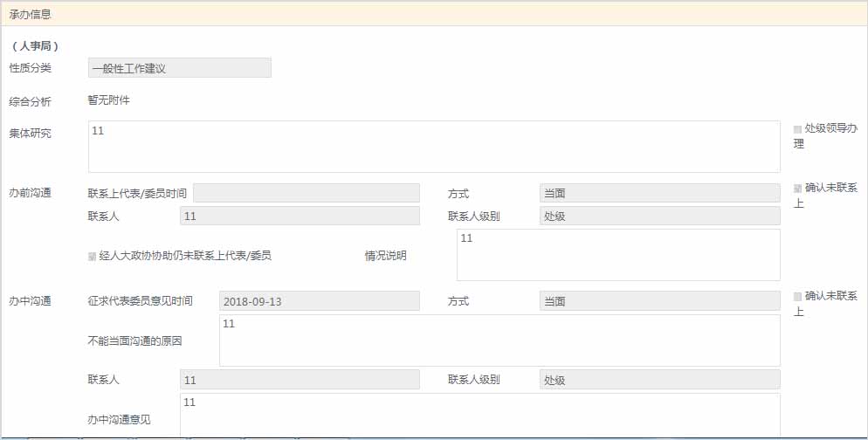
Task: Open the 联系人级别 dropdown in 办中沟通
Action: click(659, 380)
